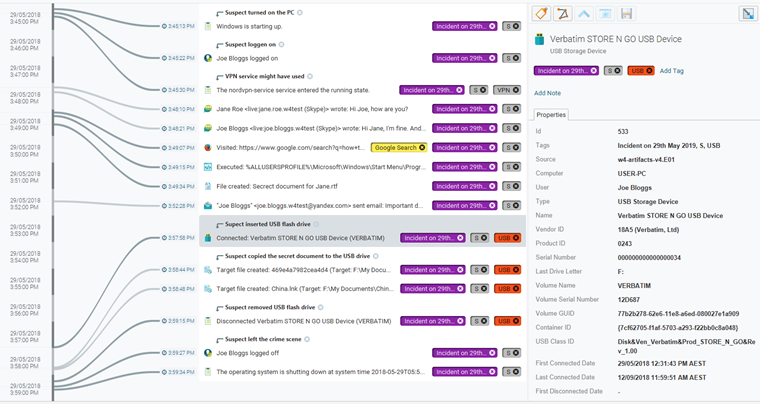Click the program icon of Executed %ALLUSERSPROFILE% row
Image resolution: width=760 pixels, height=404 pixels.
click(x=208, y=167)
